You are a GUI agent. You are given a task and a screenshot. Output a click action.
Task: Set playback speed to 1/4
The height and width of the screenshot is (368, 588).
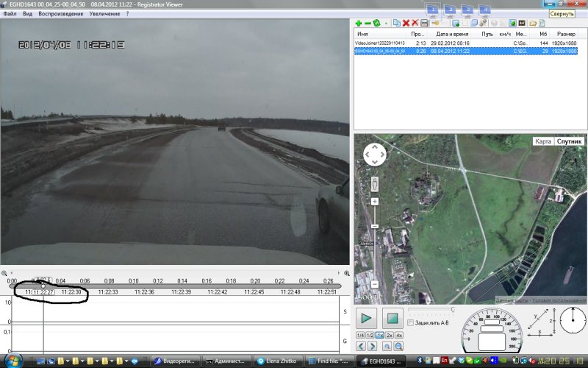pos(360,335)
